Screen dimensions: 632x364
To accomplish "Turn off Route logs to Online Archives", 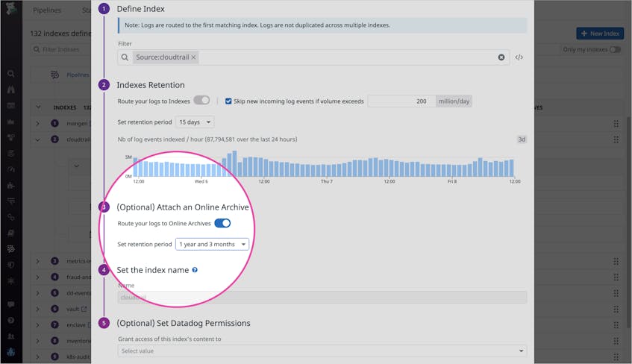I will pyautogui.click(x=222, y=223).
